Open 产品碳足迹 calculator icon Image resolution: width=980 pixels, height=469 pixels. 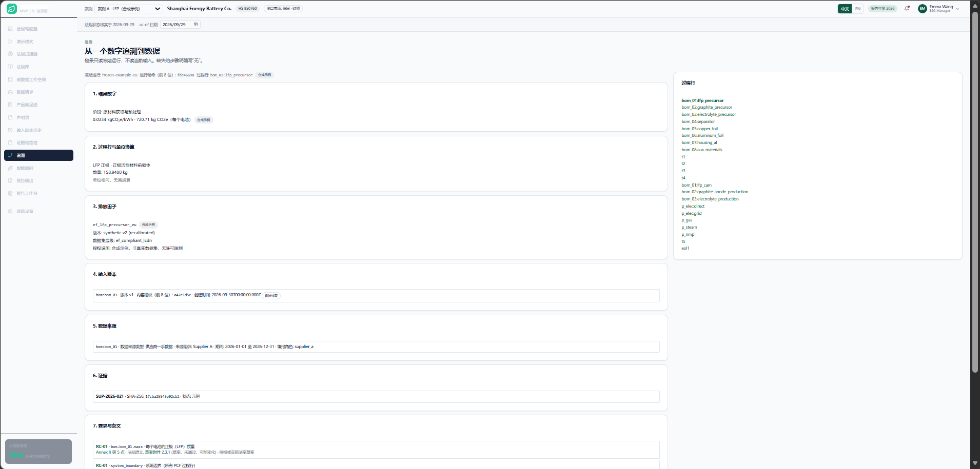[10, 105]
